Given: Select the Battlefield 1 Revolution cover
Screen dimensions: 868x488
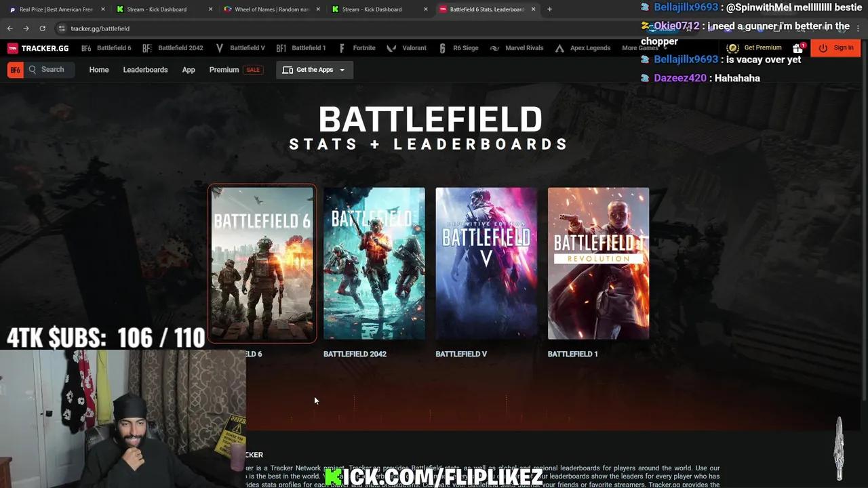Looking at the screenshot, I should coord(598,263).
